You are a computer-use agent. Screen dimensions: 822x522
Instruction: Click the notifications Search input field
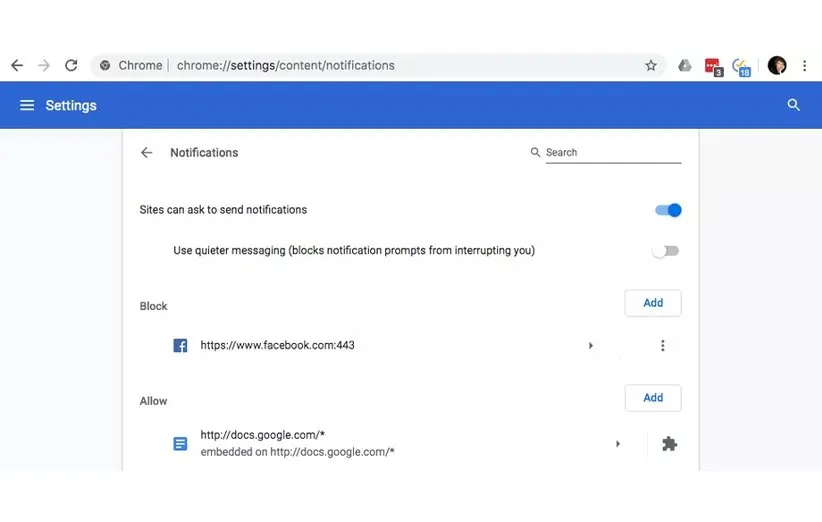(612, 153)
